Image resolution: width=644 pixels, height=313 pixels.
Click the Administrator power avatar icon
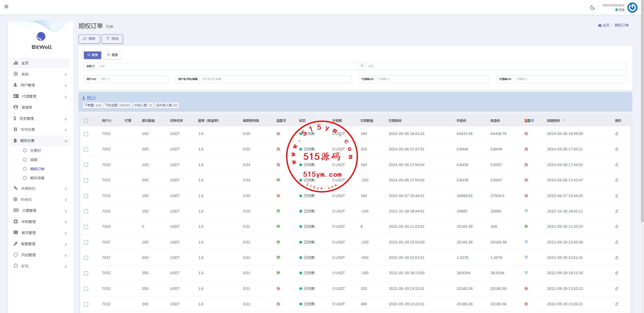coord(632,8)
